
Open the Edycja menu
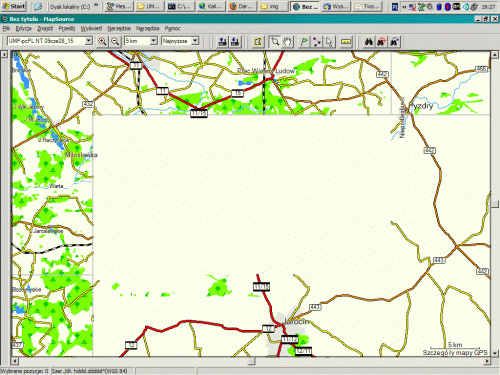(23, 28)
